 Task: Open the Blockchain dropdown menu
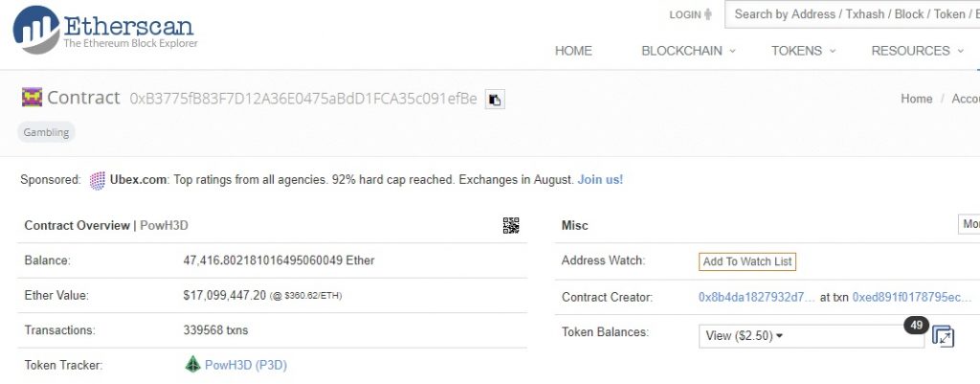click(x=688, y=51)
